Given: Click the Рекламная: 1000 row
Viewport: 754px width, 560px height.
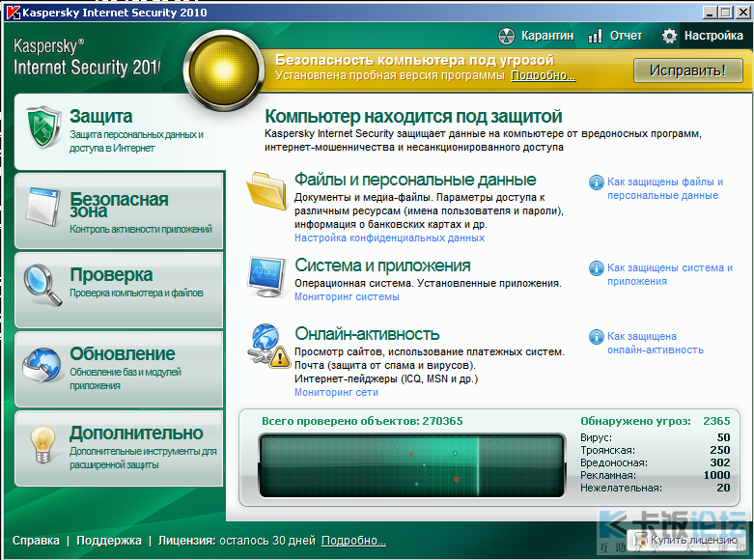Looking at the screenshot, I should [x=655, y=475].
